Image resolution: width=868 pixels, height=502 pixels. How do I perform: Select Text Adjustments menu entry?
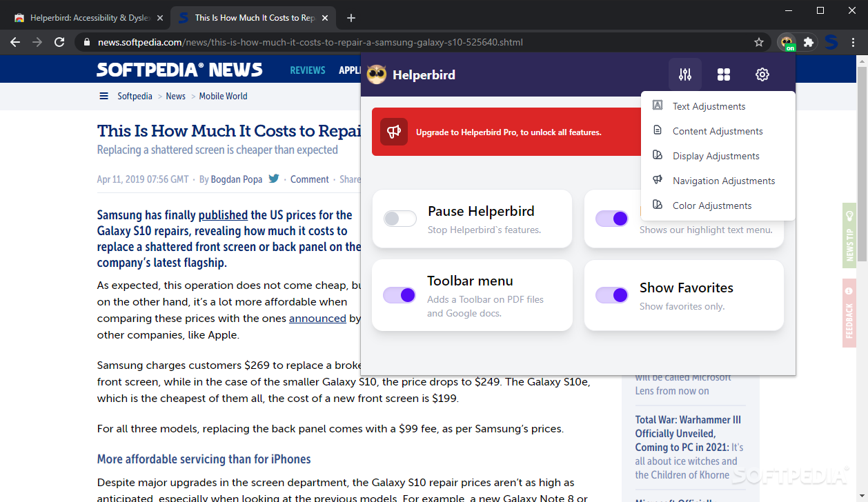pyautogui.click(x=718, y=106)
